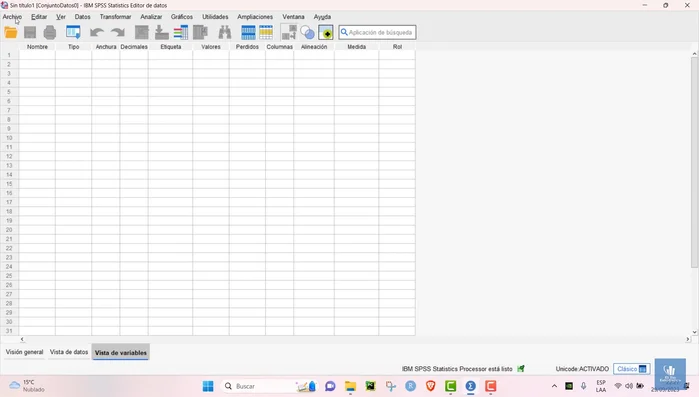Image resolution: width=699 pixels, height=397 pixels.
Task: Click the Print toolbar icon
Action: (x=50, y=33)
